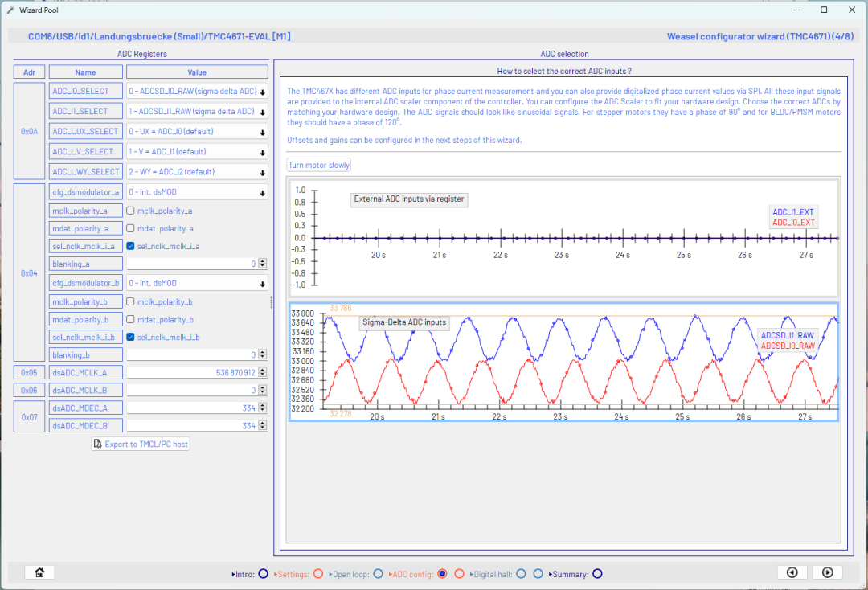
Task: Select the Summary wizard step
Action: coord(596,574)
